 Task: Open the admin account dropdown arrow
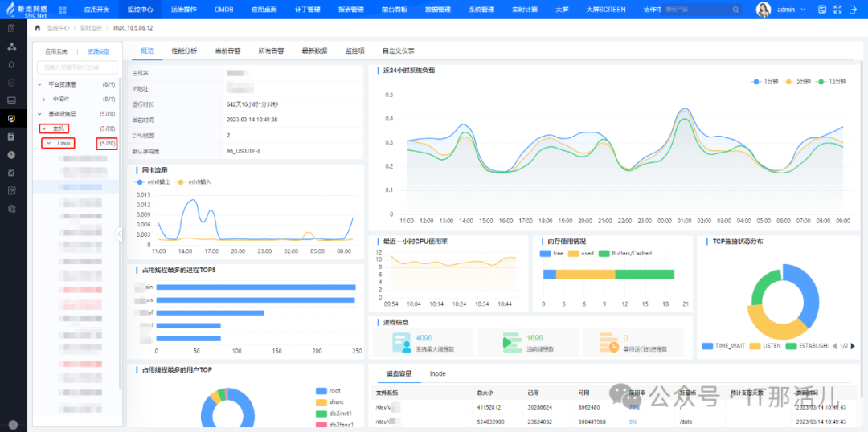coord(801,10)
